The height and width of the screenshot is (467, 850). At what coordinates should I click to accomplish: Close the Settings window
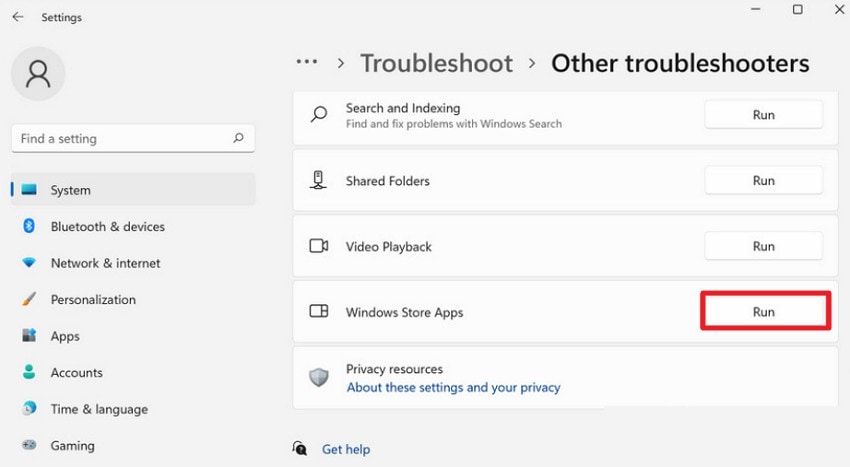pyautogui.click(x=839, y=9)
